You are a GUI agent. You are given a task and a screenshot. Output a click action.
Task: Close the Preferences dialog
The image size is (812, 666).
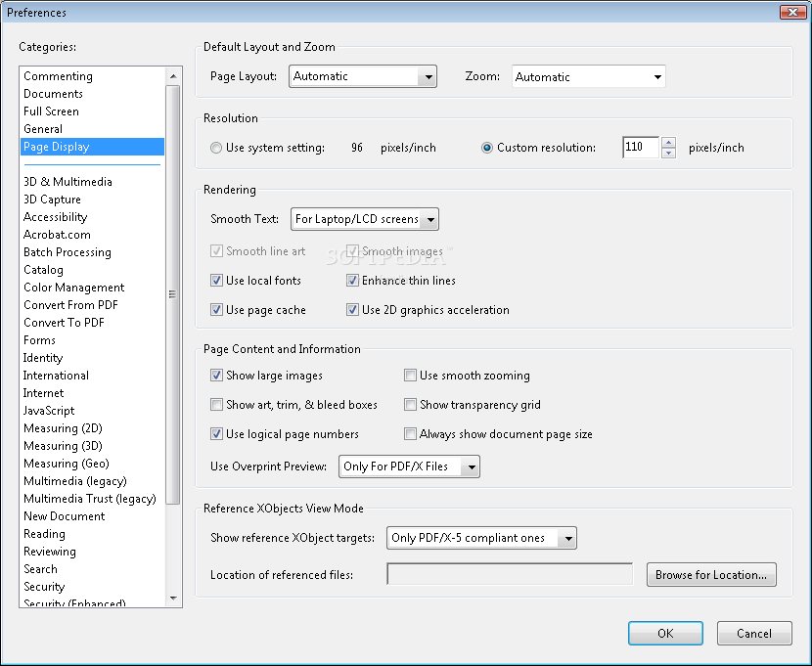point(792,12)
